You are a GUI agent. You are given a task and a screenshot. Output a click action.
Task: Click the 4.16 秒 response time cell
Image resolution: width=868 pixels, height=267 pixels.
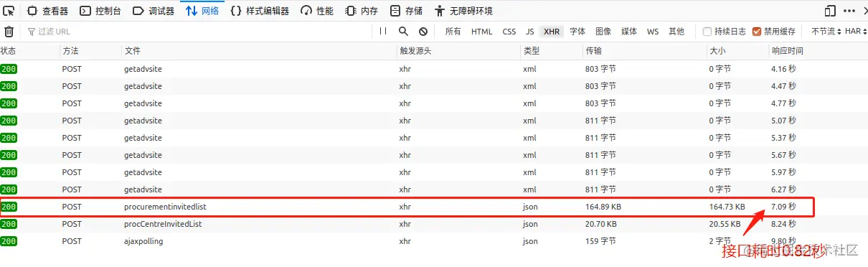(x=783, y=69)
